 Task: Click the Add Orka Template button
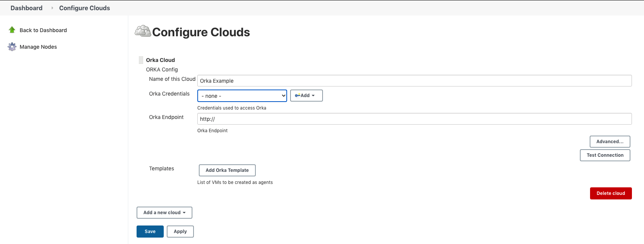[x=227, y=170]
